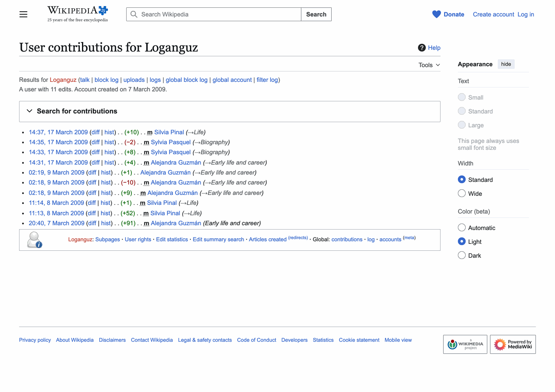Click the user avatar icon above the contributions footer
555x392 pixels.
point(34,240)
